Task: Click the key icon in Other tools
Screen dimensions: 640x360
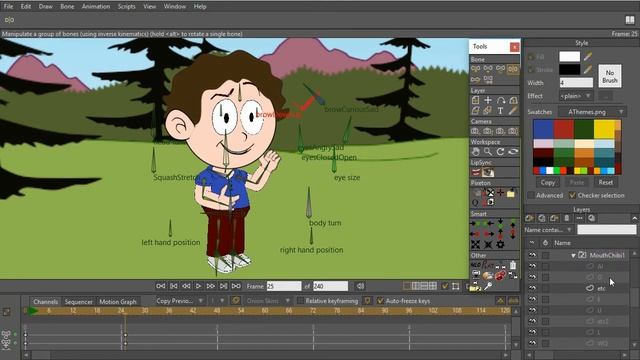Action: [x=488, y=287]
